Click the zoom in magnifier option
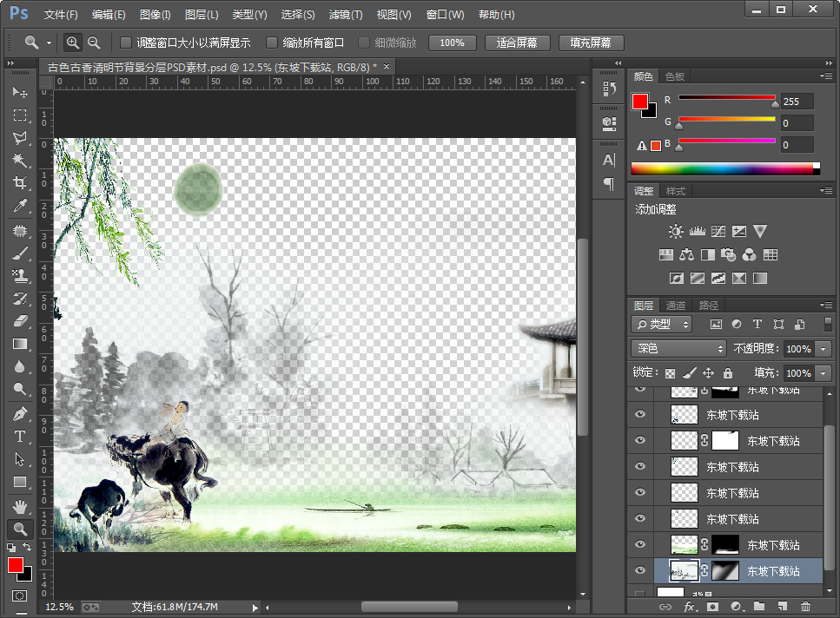 tap(72, 43)
